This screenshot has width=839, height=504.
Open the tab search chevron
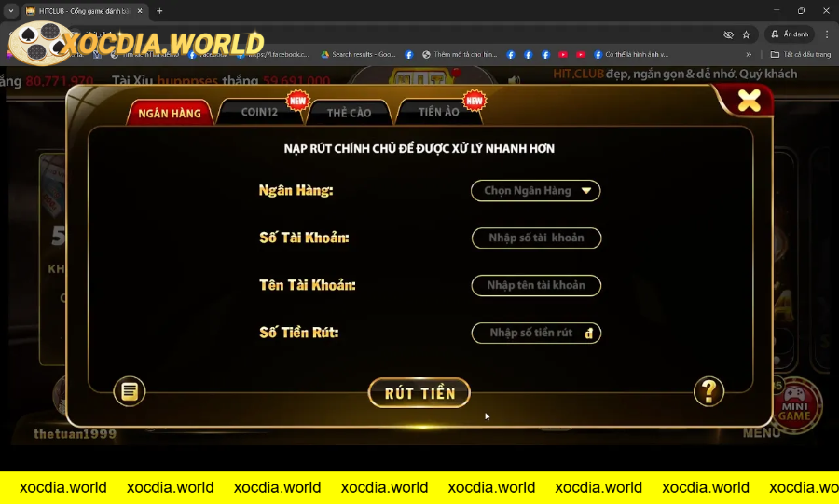click(10, 10)
